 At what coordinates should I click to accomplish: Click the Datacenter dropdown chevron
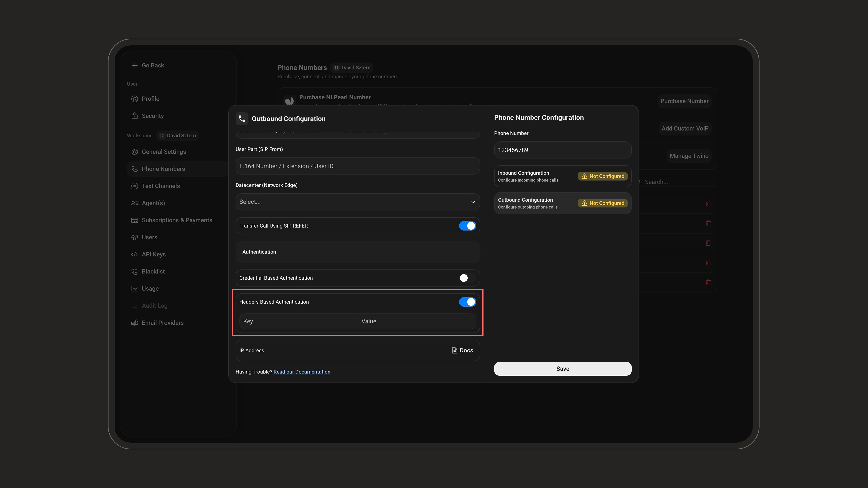click(x=472, y=202)
